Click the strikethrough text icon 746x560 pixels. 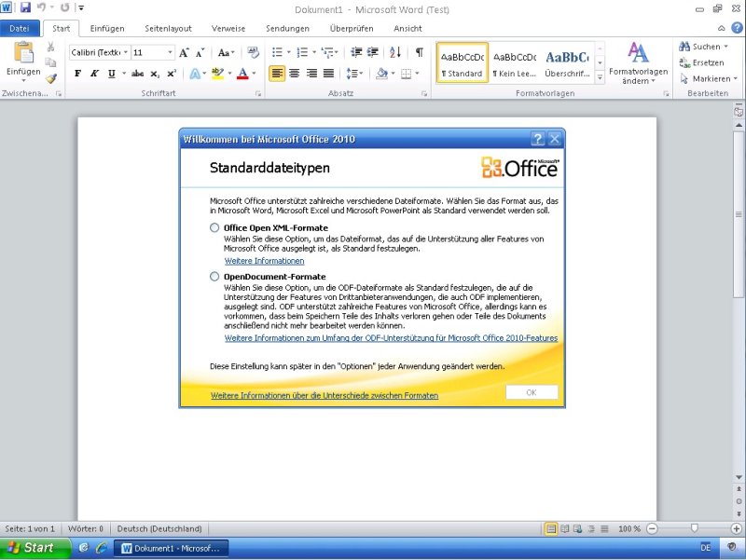coord(137,74)
